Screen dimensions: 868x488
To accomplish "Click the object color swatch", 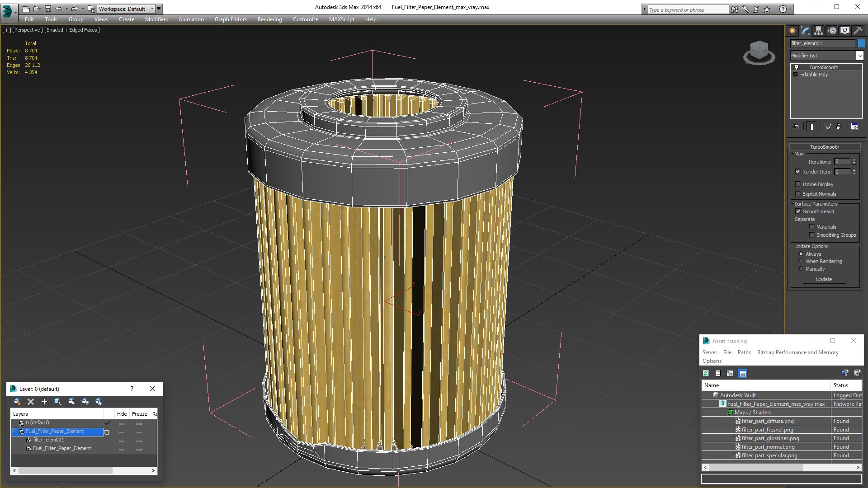I will [x=861, y=43].
